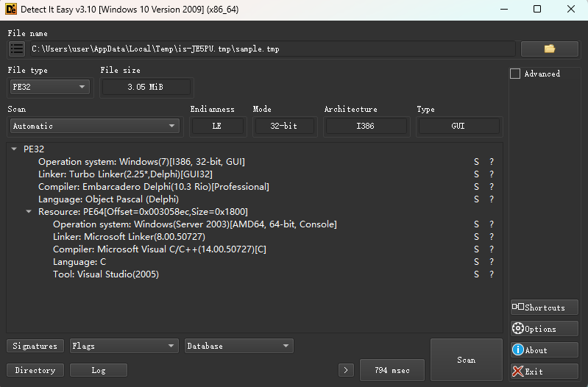This screenshot has height=387, width=588.
Task: Collapse the Resource: PE64 tree node
Action: click(x=29, y=211)
